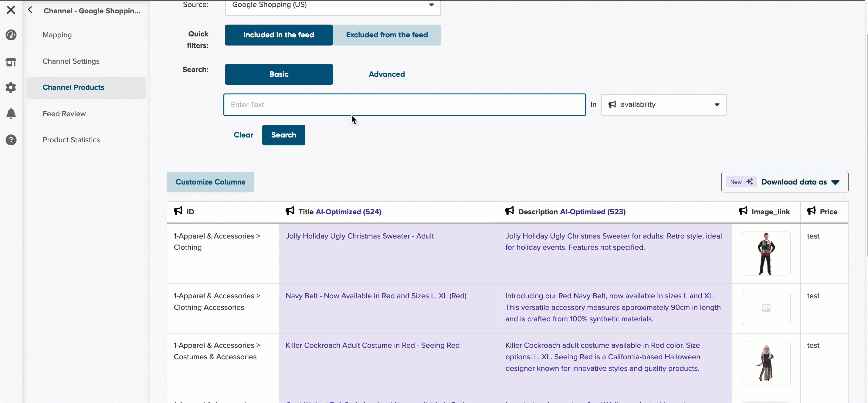Open the Navy Belt missing image placeholder
The height and width of the screenshot is (403, 868).
(766, 308)
